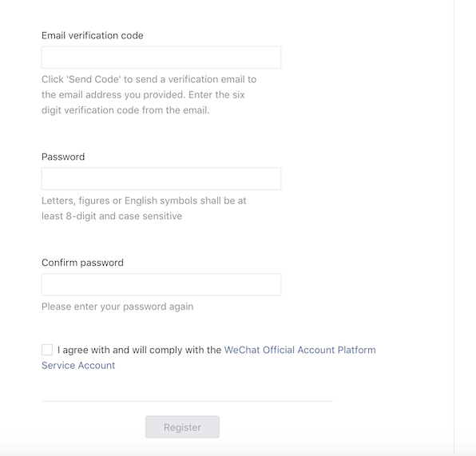
Task: Click the Register button
Action: 182,427
